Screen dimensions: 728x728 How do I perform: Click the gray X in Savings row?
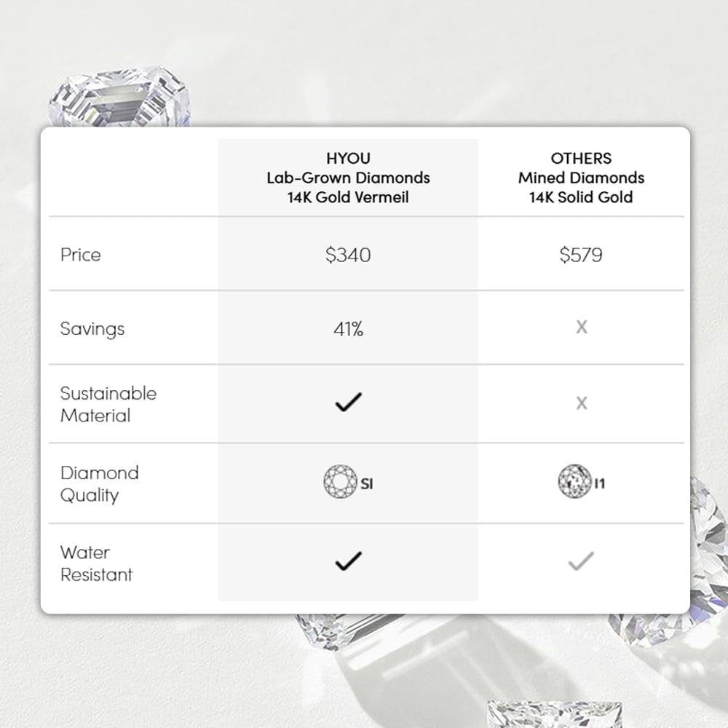[x=581, y=327]
